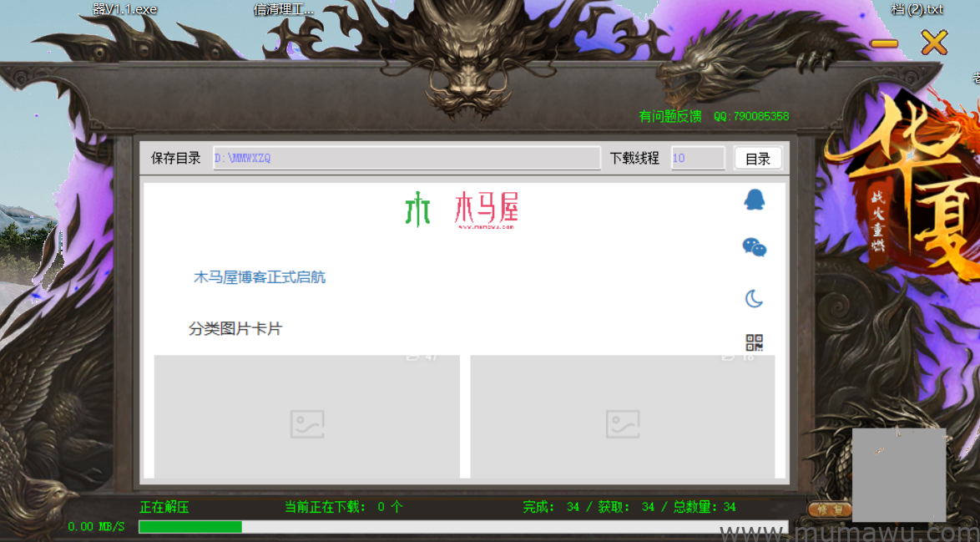This screenshot has height=542, width=980.
Task: Show the QR code icon
Action: 754,342
